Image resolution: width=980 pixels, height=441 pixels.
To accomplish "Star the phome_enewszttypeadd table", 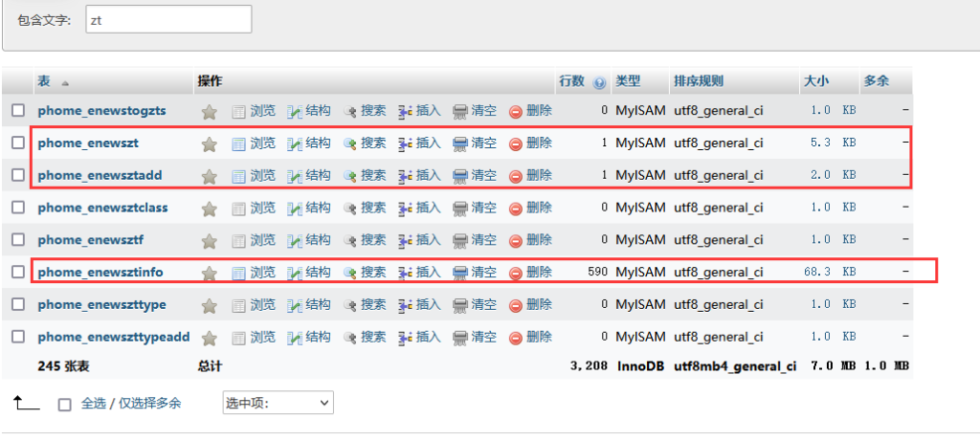I will tap(210, 338).
